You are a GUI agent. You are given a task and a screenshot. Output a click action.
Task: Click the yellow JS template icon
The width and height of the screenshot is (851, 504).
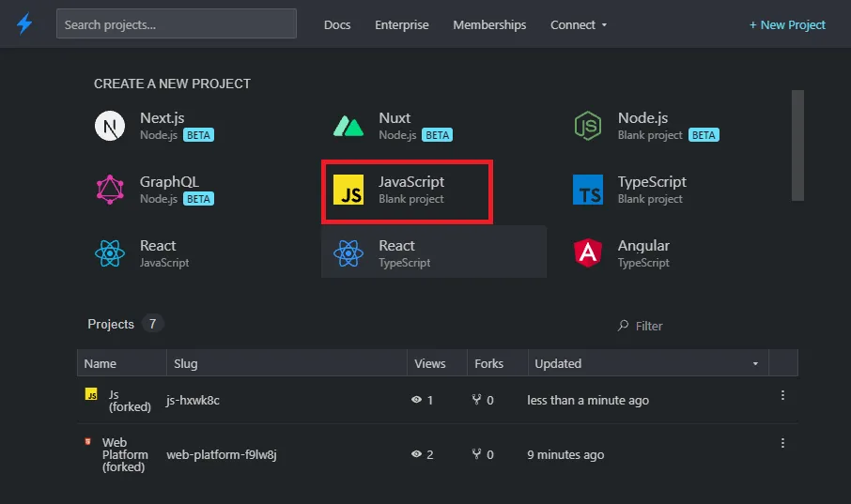(348, 190)
